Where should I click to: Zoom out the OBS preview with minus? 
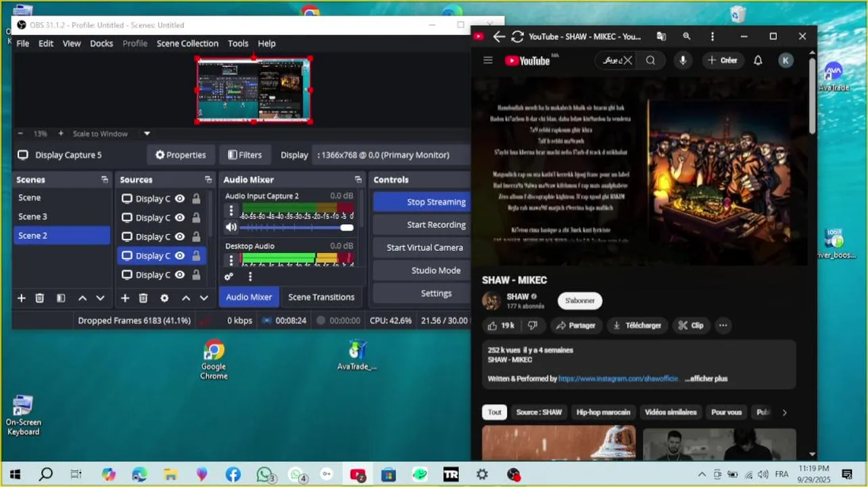tap(20, 134)
